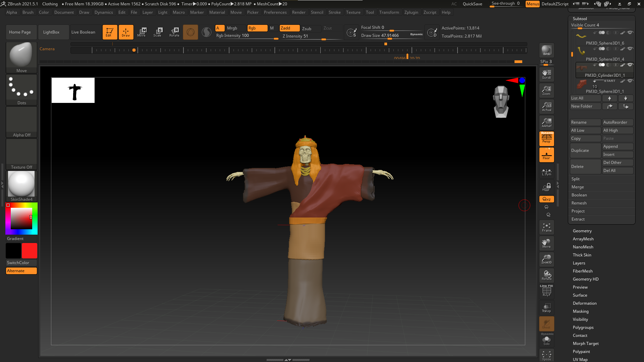The height and width of the screenshot is (362, 644).
Task: Open the Zplugin menu
Action: (x=411, y=12)
